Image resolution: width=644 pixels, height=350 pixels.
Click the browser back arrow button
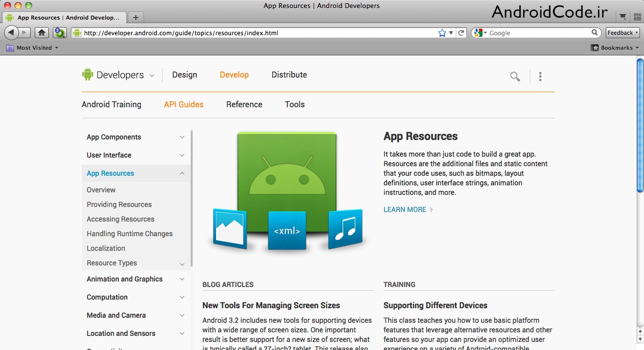pyautogui.click(x=11, y=33)
